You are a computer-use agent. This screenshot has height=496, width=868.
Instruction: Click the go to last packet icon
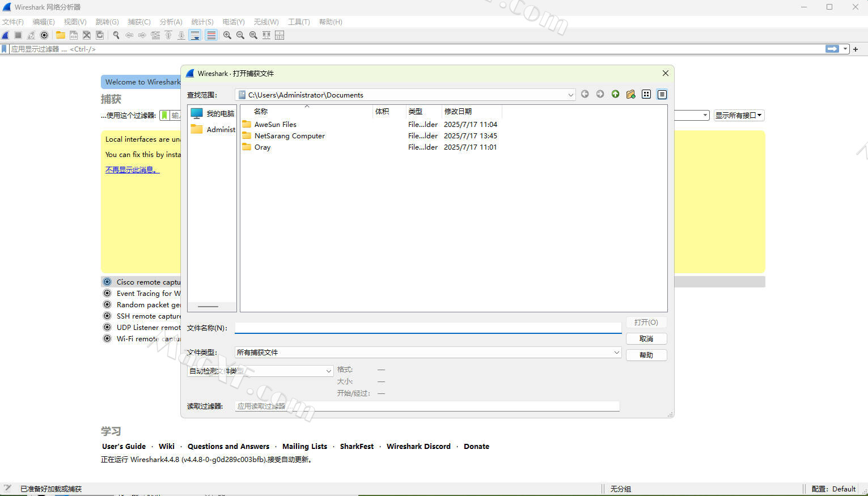(181, 35)
